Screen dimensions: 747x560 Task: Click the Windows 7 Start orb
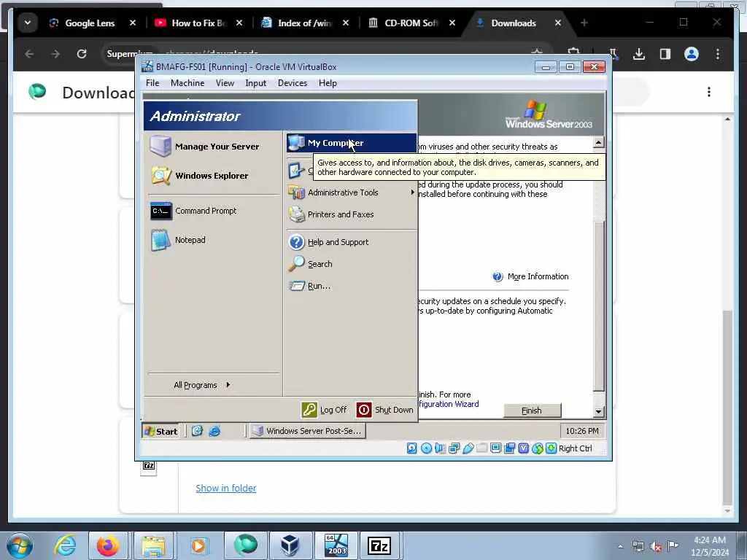point(20,545)
